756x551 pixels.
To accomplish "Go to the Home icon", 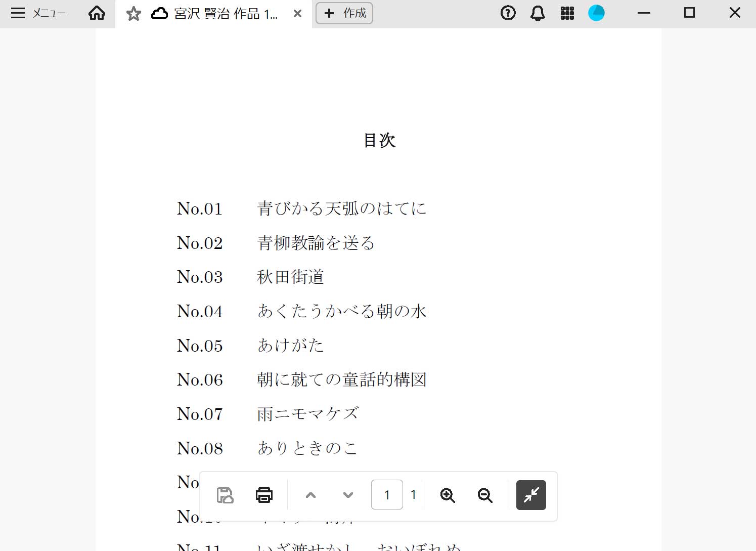I will point(97,13).
